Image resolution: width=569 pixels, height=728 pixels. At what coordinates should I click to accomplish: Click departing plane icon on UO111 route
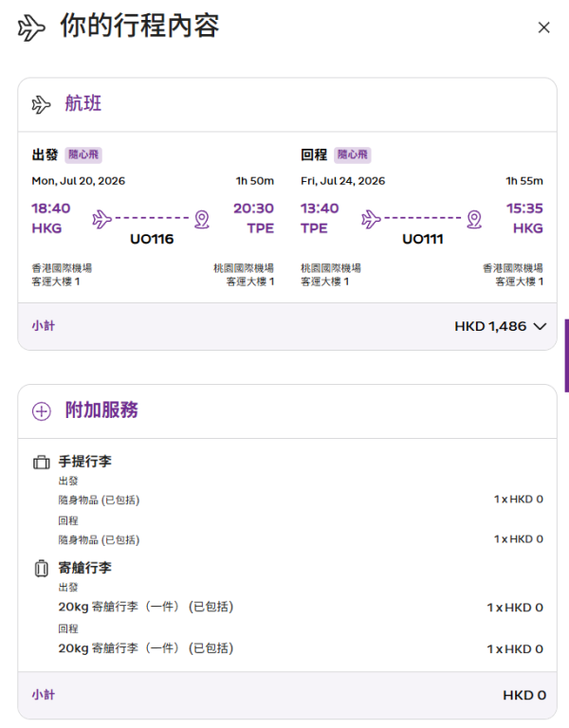coord(371,219)
